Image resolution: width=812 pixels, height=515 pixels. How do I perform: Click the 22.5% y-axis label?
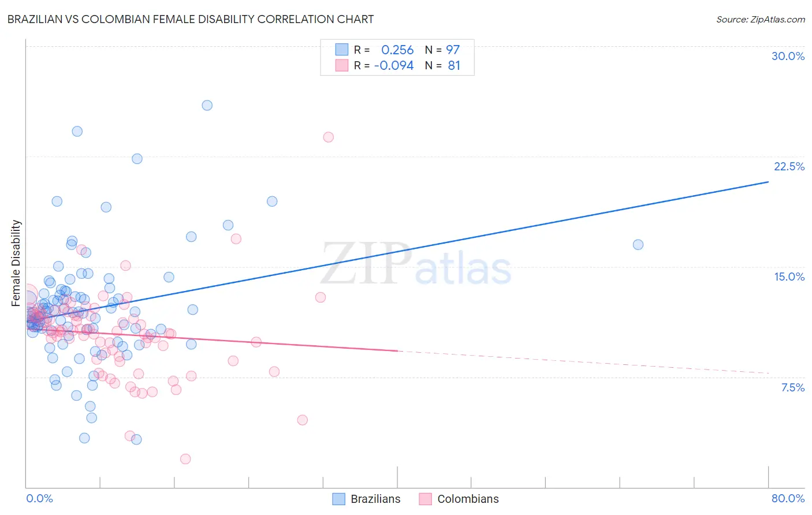click(x=789, y=166)
